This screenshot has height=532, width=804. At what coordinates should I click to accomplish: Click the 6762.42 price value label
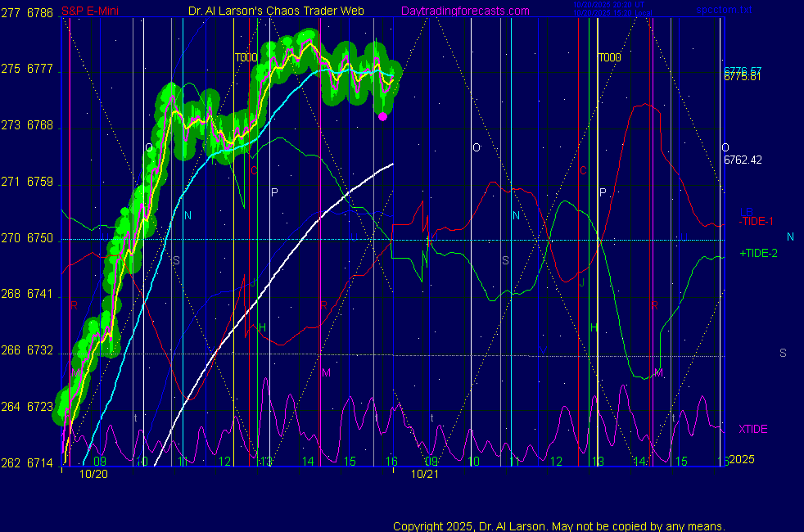point(743,160)
